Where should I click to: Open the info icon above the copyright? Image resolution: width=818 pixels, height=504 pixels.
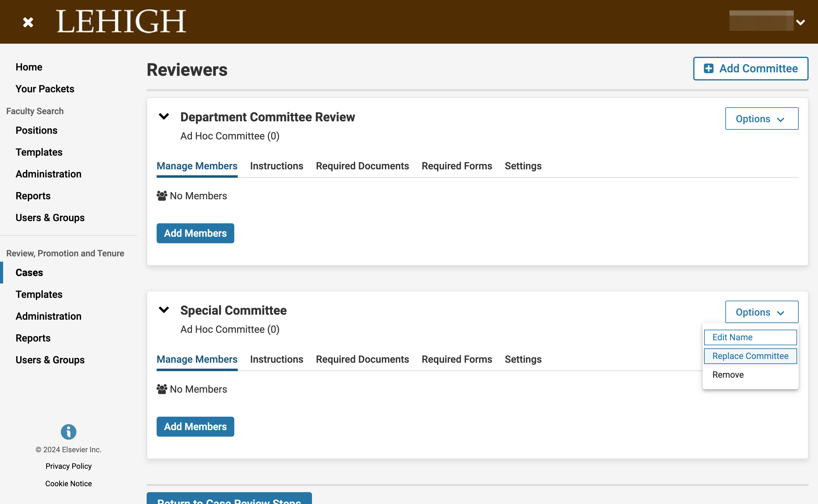68,432
